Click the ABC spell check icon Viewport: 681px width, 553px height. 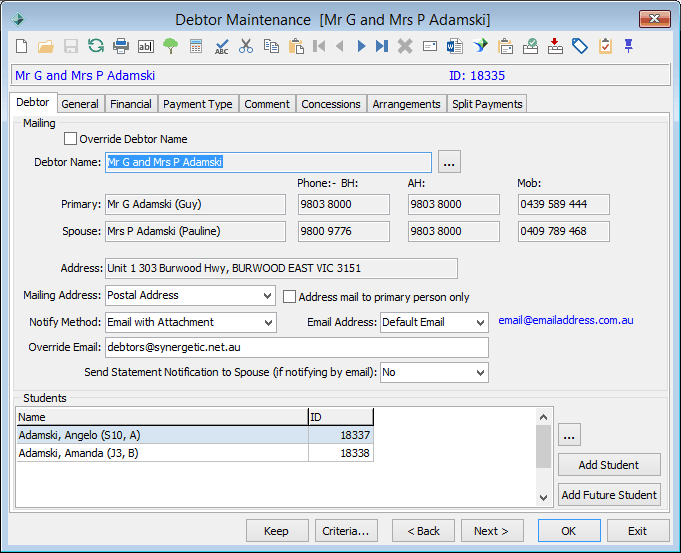[221, 46]
